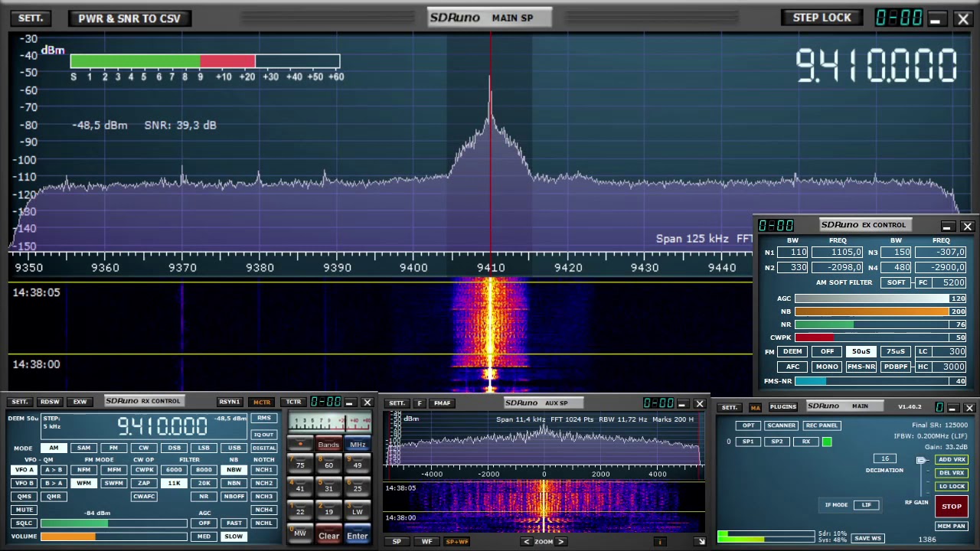Toggle the MCTR memory control button
The width and height of the screenshot is (980, 551).
[262, 402]
